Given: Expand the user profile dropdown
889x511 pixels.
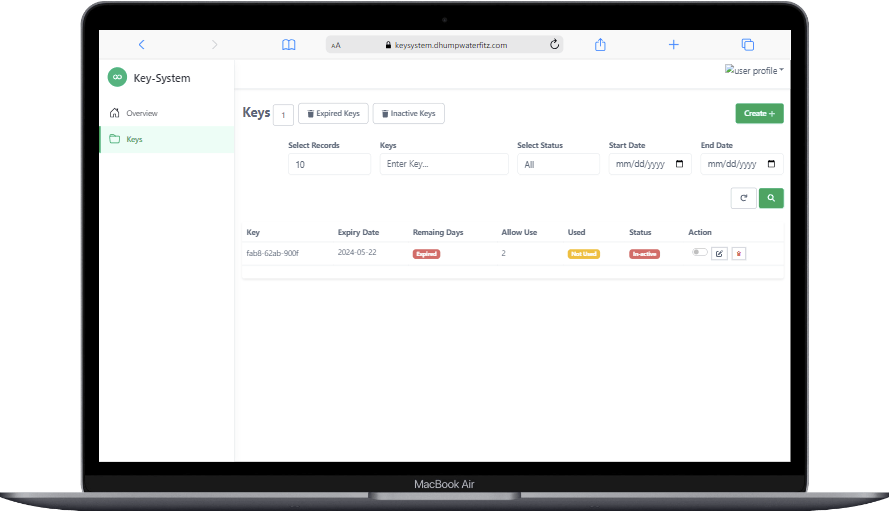Looking at the screenshot, I should (754, 71).
